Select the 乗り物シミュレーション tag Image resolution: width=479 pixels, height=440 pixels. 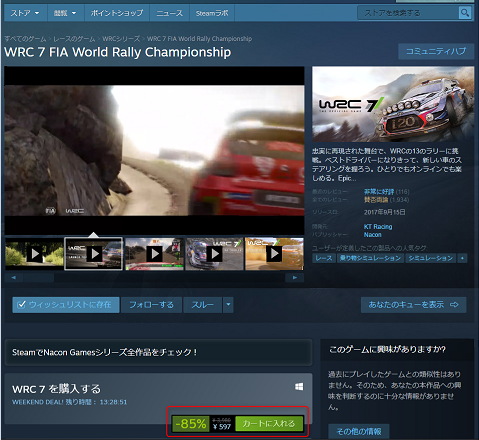coord(370,258)
